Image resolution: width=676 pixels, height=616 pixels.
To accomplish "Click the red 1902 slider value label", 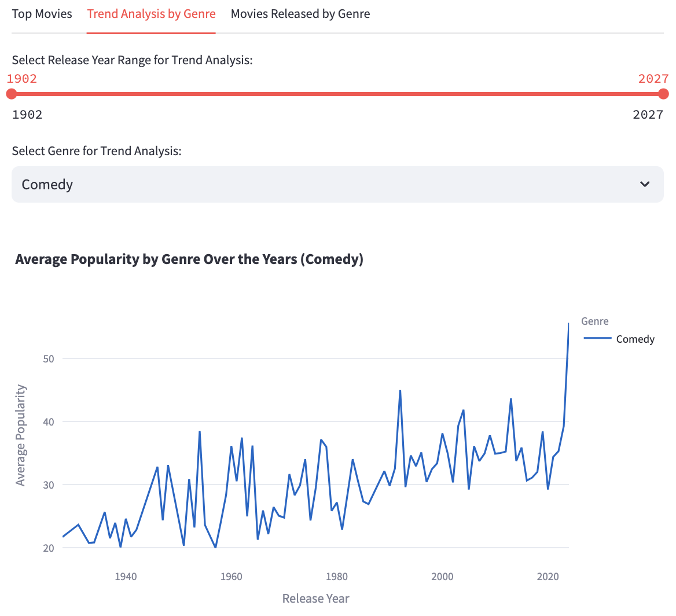I will pos(21,79).
